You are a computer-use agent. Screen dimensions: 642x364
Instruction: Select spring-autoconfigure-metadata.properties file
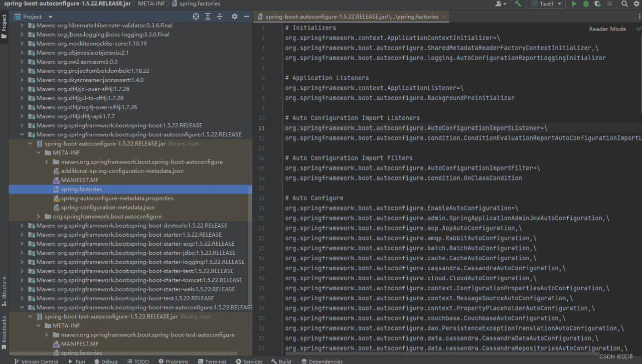tap(117, 198)
